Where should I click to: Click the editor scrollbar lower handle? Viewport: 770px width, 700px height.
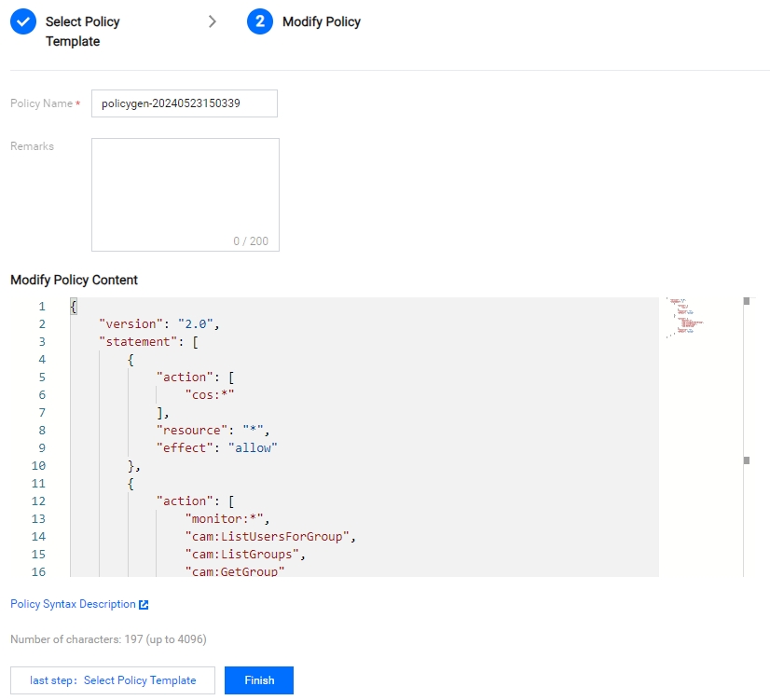(747, 460)
